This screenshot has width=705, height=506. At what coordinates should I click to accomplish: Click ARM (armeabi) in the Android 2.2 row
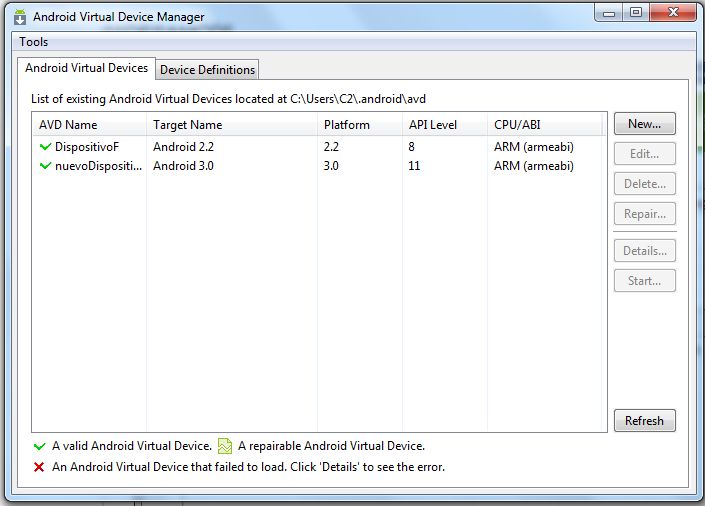coord(534,147)
